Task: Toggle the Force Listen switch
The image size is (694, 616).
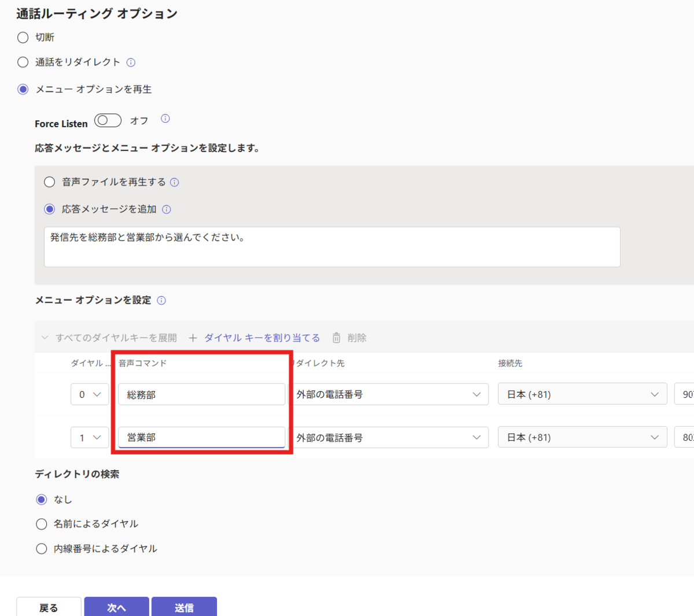Action: point(108,120)
